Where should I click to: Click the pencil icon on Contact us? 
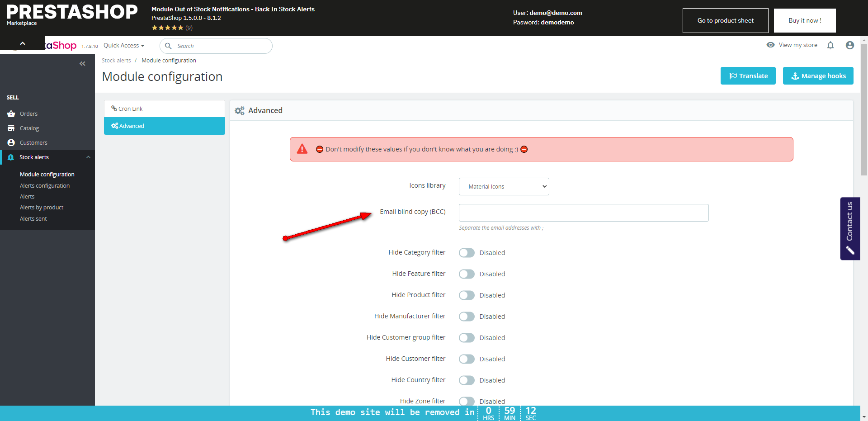tap(850, 250)
